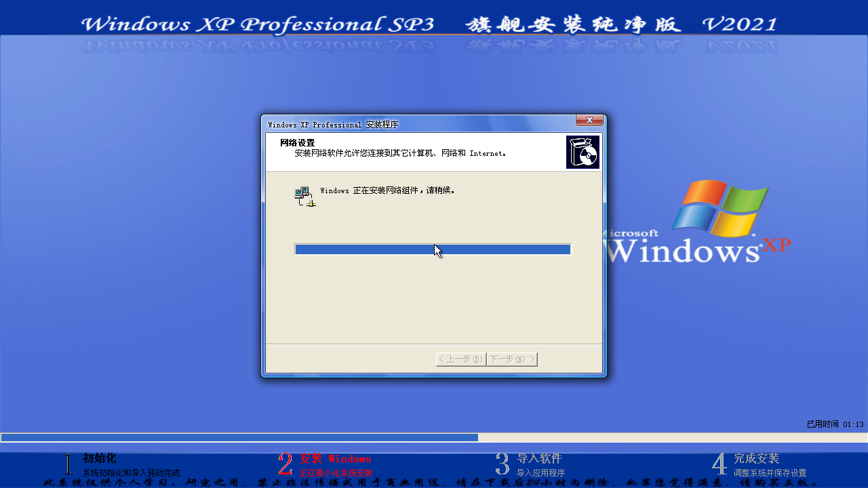Click the 导入应用程序 subtitle
Image resolution: width=868 pixels, height=488 pixels.
click(540, 473)
